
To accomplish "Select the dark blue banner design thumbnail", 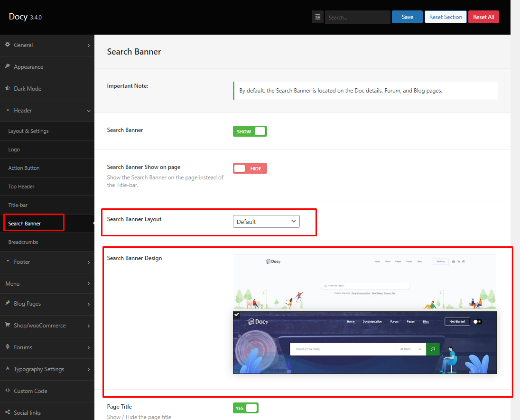I will [364, 342].
